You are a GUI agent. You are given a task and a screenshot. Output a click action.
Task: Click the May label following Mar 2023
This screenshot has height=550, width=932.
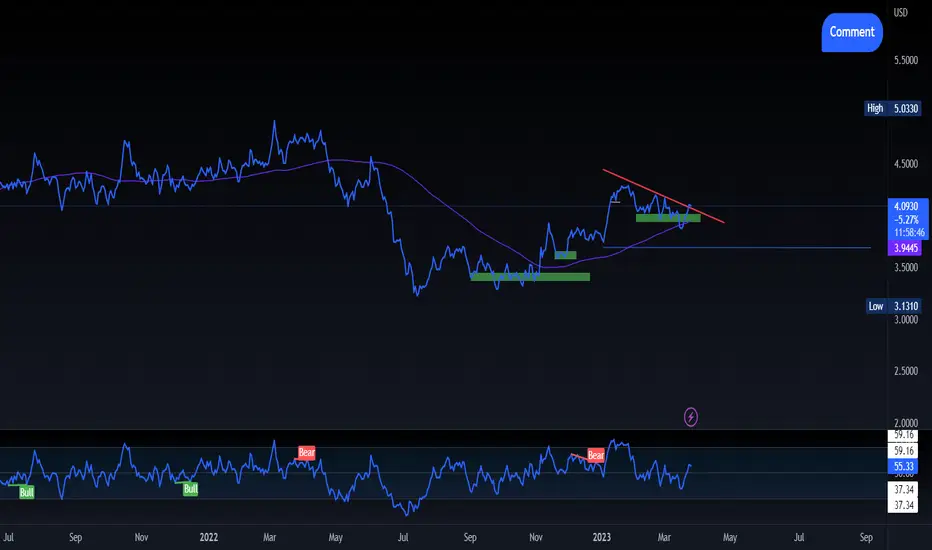click(x=730, y=537)
